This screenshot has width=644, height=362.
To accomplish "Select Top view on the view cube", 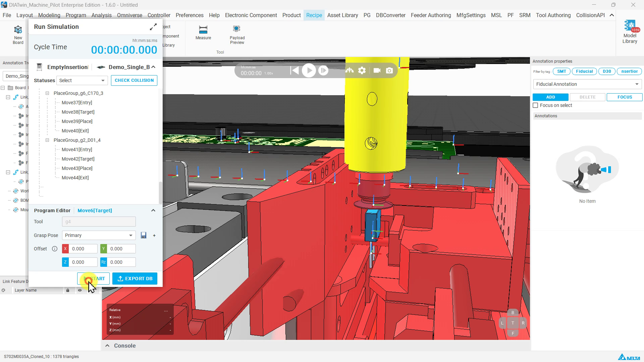I will pyautogui.click(x=513, y=323).
